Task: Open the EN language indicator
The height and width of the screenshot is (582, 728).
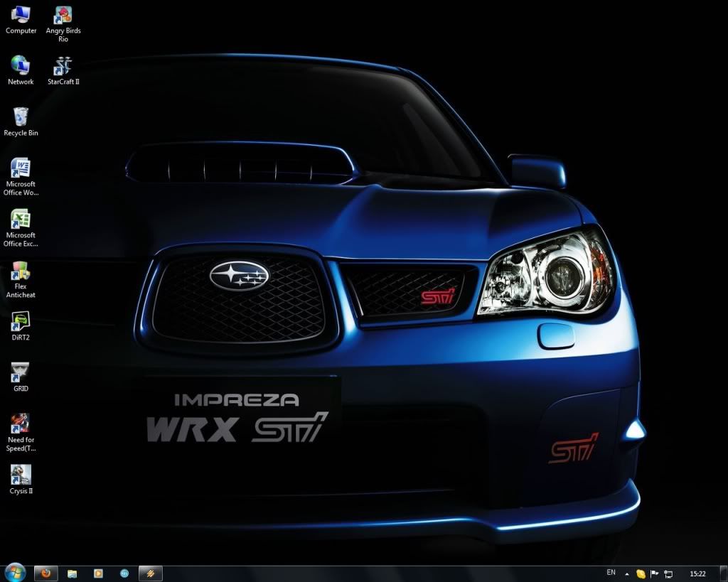Action: tap(611, 573)
